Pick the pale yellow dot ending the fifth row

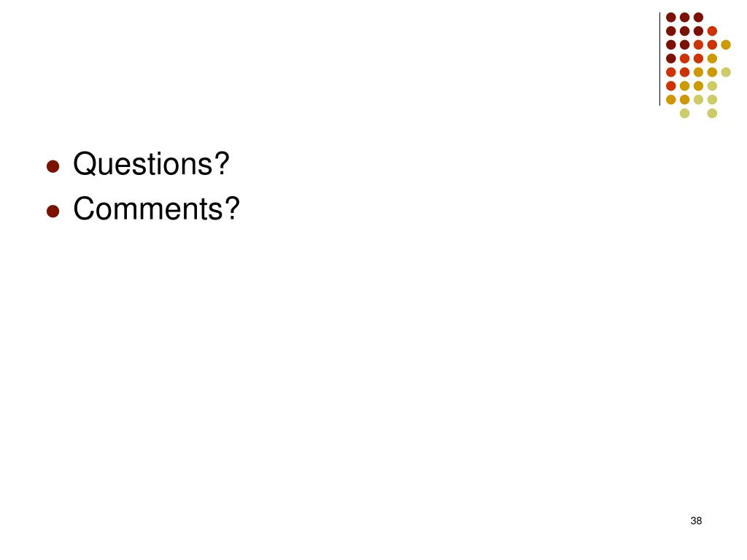point(726,72)
